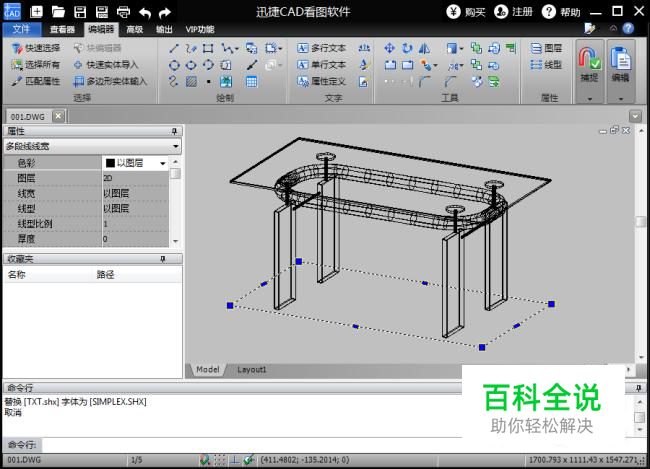
Task: Select the Spline curve tool
Action: pyautogui.click(x=173, y=82)
